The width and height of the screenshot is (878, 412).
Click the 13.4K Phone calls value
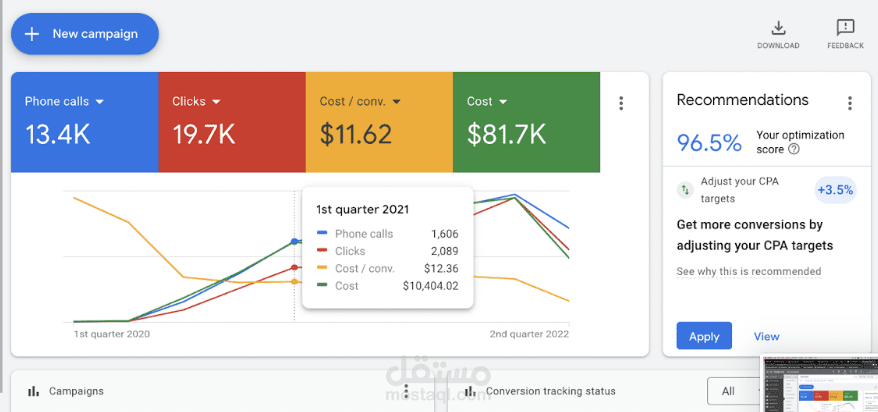click(x=58, y=135)
